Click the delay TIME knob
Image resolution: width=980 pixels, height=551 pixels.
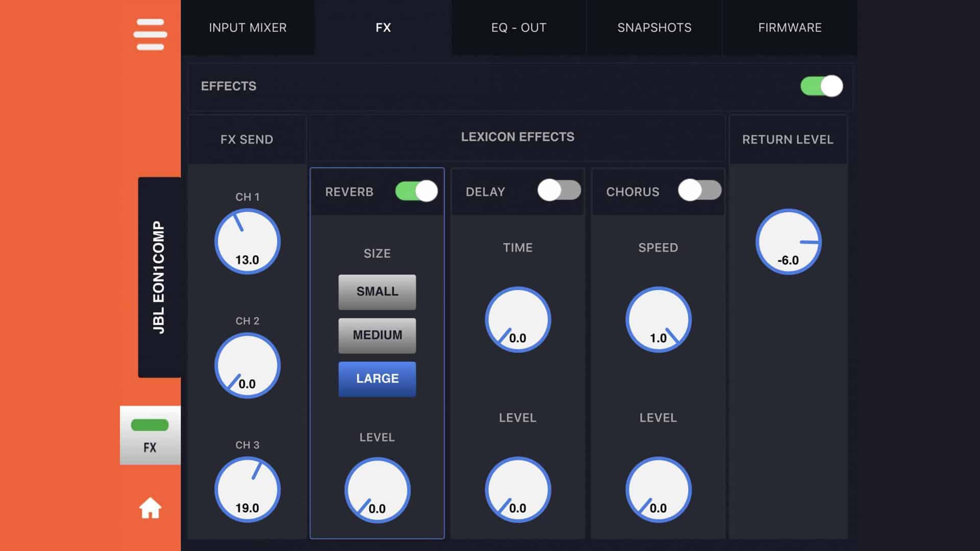[x=518, y=319]
